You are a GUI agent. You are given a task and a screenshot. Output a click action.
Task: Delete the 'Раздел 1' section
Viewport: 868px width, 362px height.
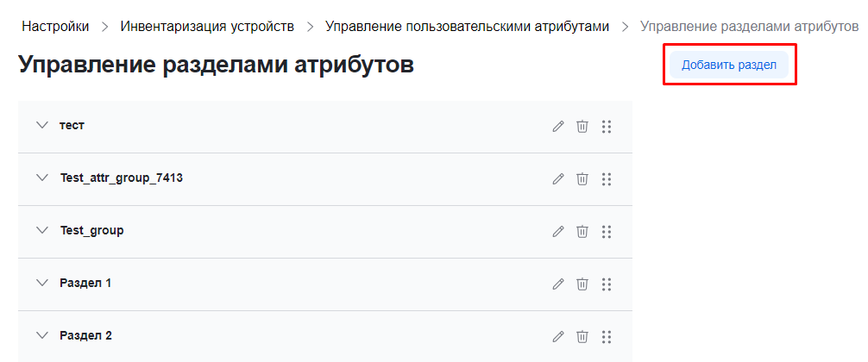click(x=582, y=284)
